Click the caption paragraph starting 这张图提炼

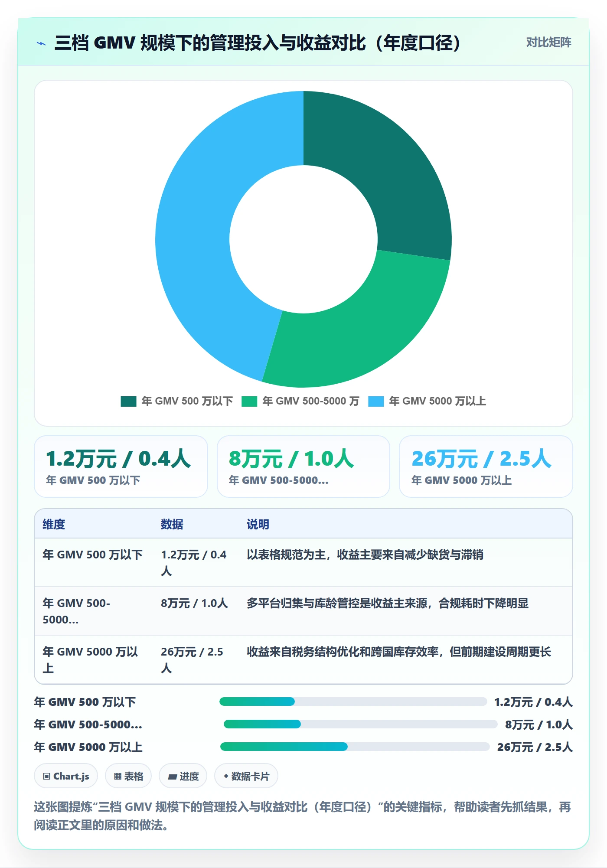[x=303, y=816]
